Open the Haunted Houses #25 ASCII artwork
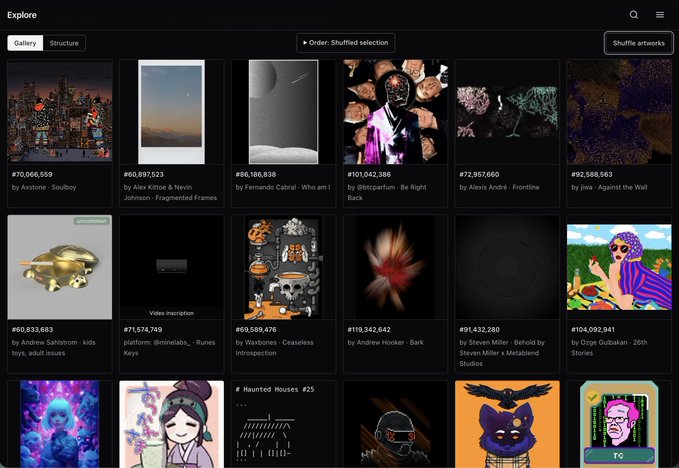 (284, 424)
